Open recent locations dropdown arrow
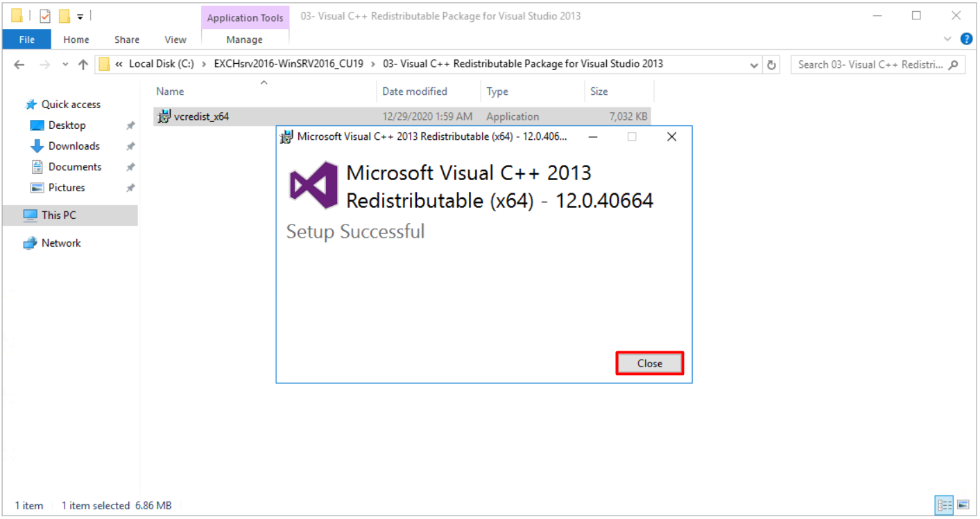Image resolution: width=980 pixels, height=519 pixels. coord(65,64)
